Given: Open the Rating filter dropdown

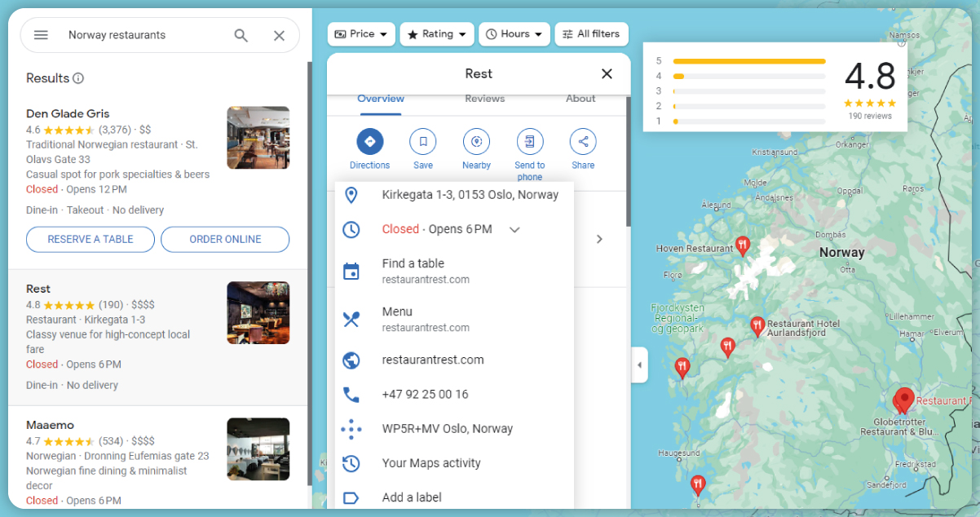Looking at the screenshot, I should tap(436, 34).
